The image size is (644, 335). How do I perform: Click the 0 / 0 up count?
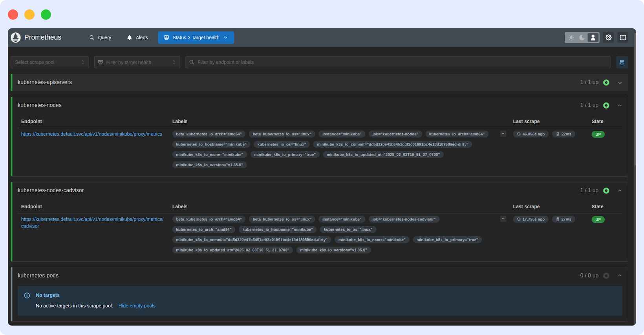(589, 276)
